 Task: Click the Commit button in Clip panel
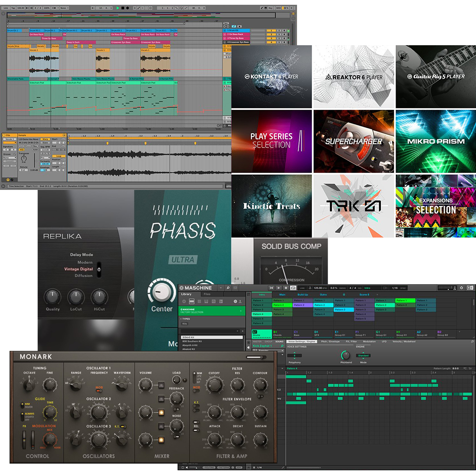click(10, 161)
